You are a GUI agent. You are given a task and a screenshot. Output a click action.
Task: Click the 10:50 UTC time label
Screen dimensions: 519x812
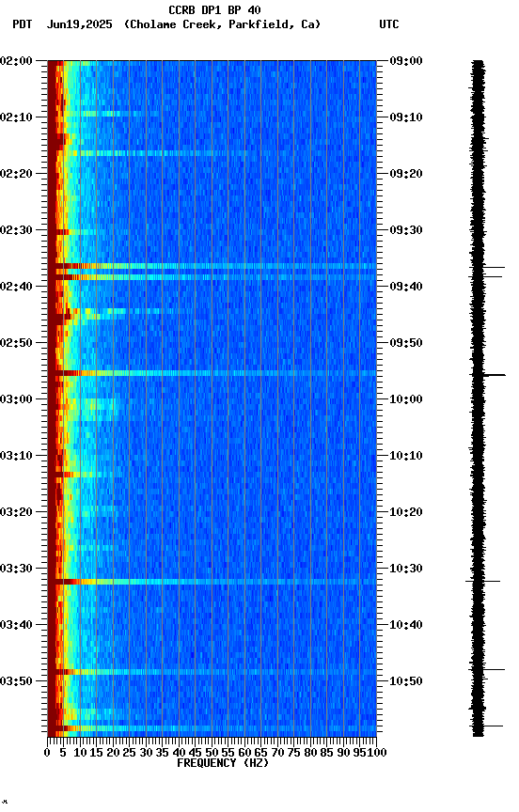click(406, 681)
